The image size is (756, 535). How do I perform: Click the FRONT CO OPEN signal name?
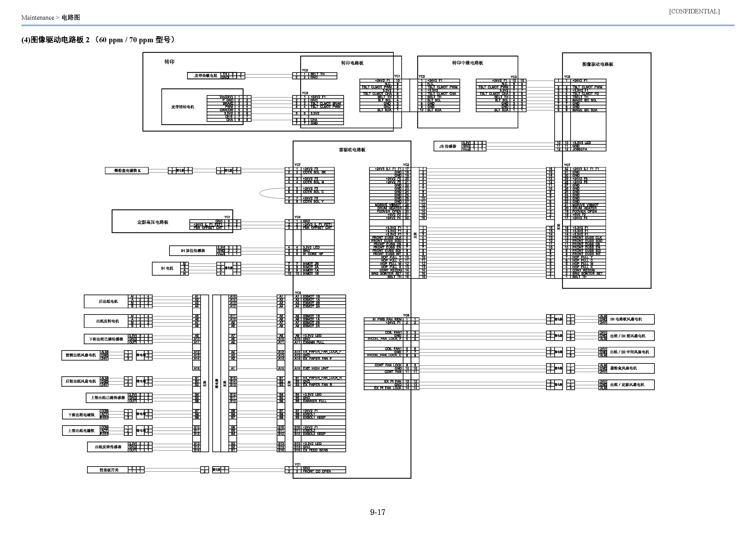tap(317, 472)
